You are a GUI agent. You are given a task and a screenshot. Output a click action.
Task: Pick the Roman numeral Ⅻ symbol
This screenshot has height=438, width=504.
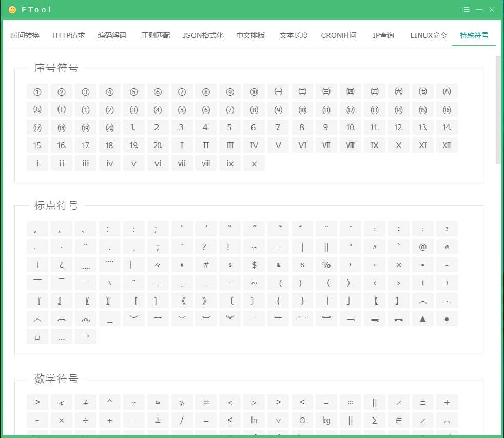[447, 145]
